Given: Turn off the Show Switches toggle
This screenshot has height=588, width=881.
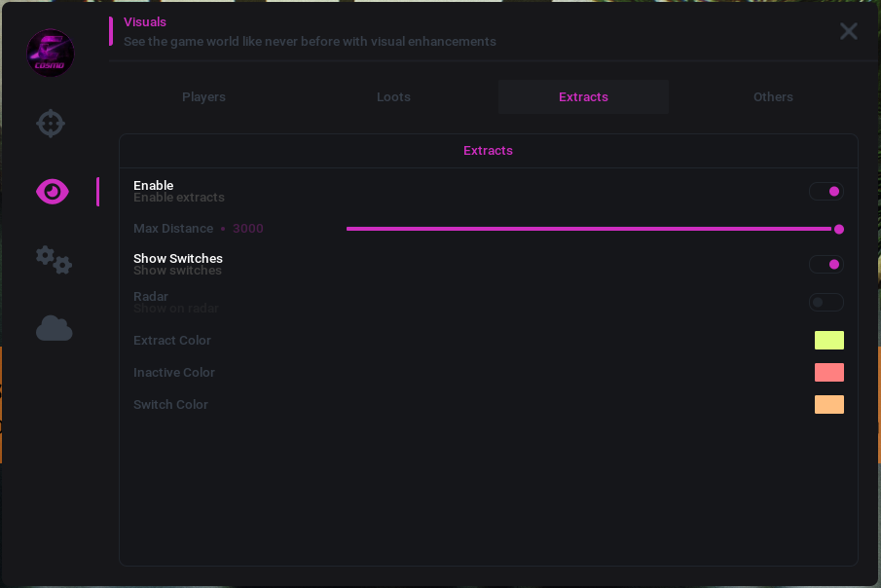Looking at the screenshot, I should point(826,265).
